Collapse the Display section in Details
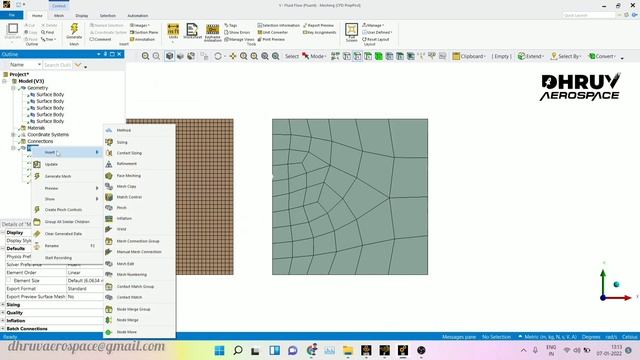The image size is (640, 360). pyautogui.click(x=3, y=232)
